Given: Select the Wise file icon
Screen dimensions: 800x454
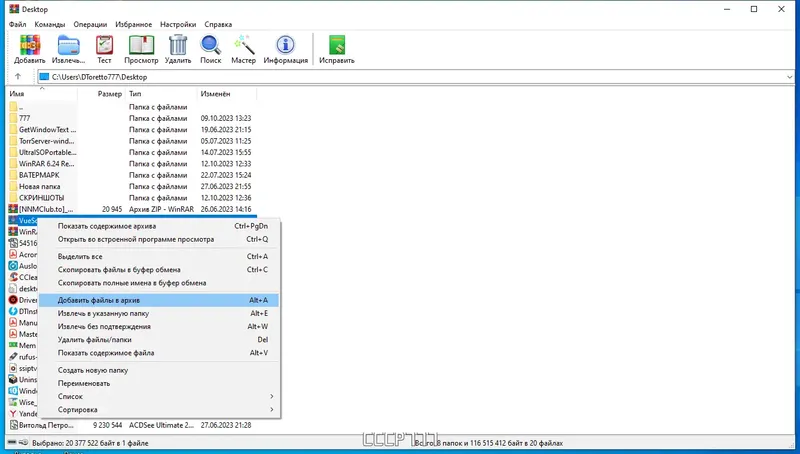Looking at the screenshot, I should coord(13,402).
